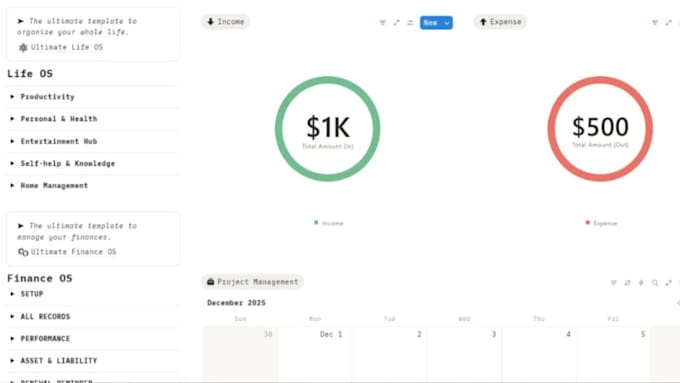Search within the Project Management calendar
The height and width of the screenshot is (383, 680).
point(655,283)
